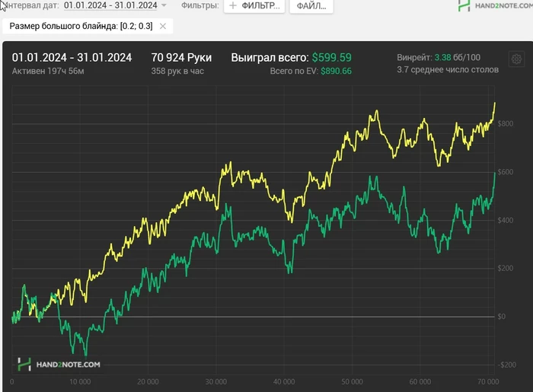Click the 50 000 x-axis label
This screenshot has height=392, width=533.
352,382
